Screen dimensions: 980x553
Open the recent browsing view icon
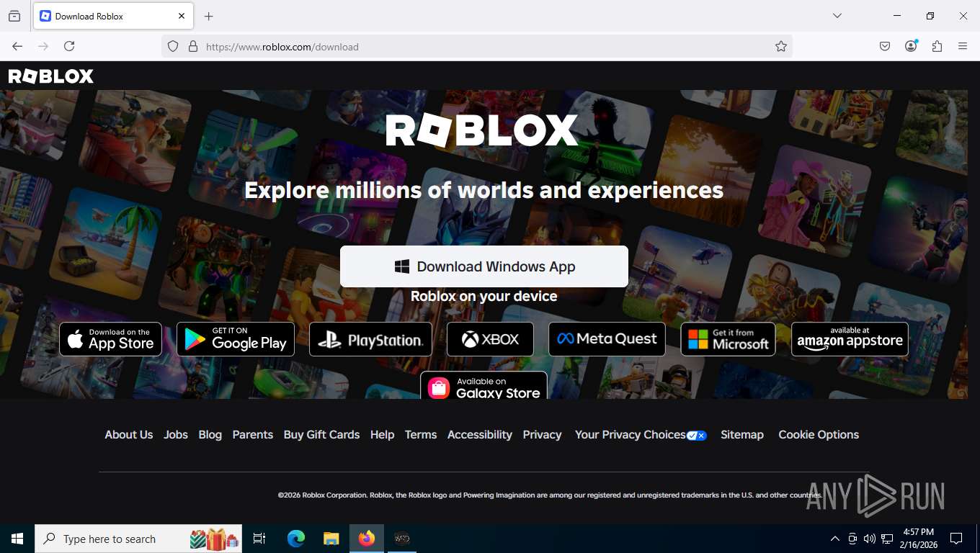[x=14, y=16]
